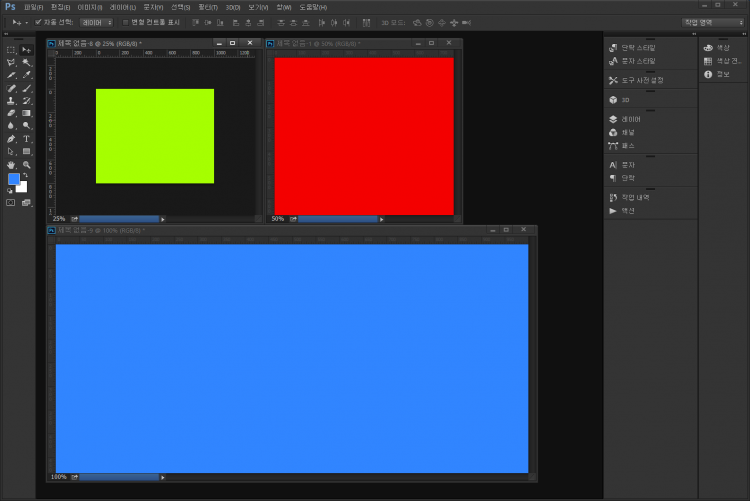
Task: Select the Hand tool
Action: [x=11, y=164]
